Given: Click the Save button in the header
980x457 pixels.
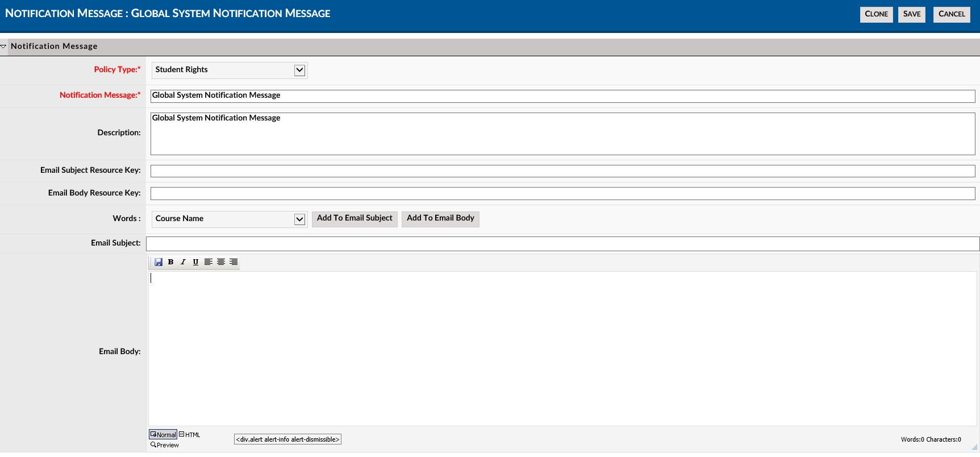Looking at the screenshot, I should 912,14.
